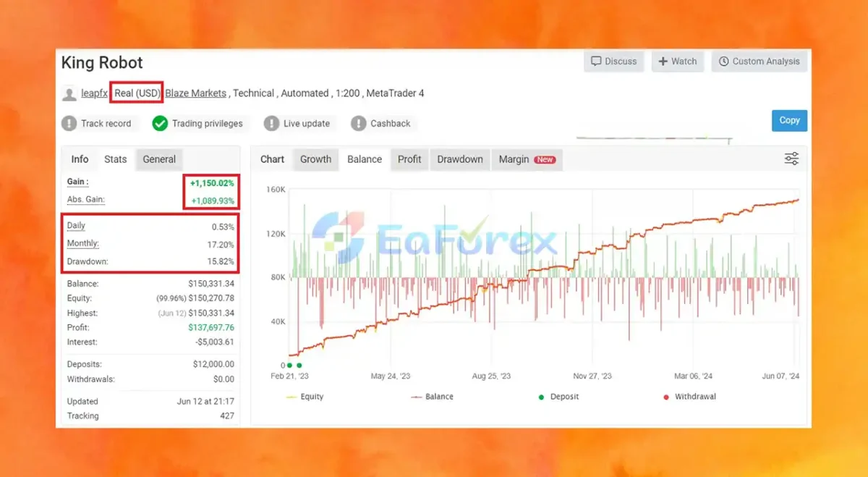The width and height of the screenshot is (868, 477).
Task: Click the Trading privileges status label
Action: (x=208, y=124)
